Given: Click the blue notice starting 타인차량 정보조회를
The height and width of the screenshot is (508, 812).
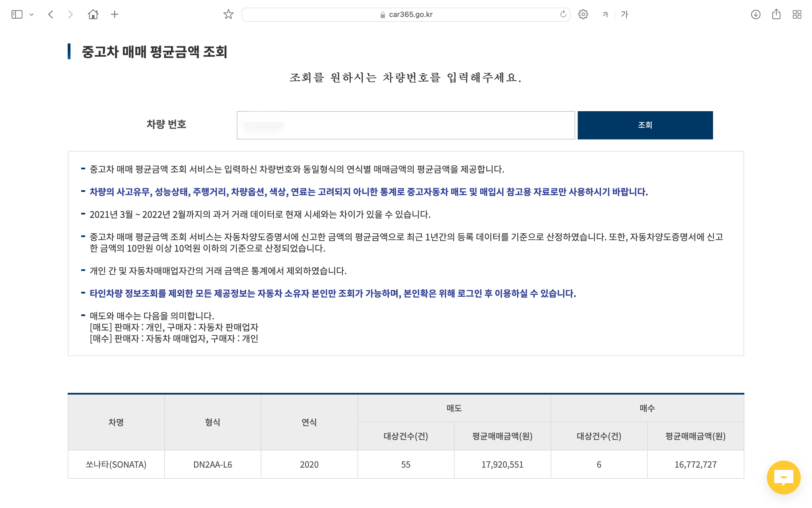Looking at the screenshot, I should 332,293.
